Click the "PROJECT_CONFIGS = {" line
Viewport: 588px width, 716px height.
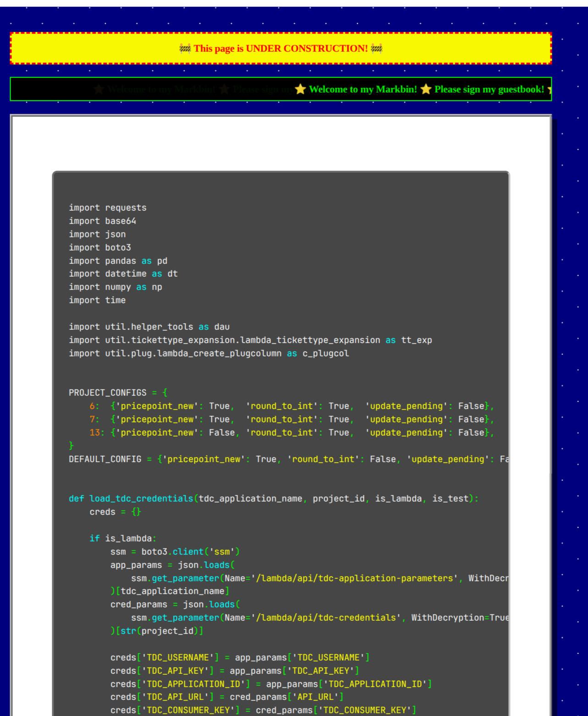118,393
